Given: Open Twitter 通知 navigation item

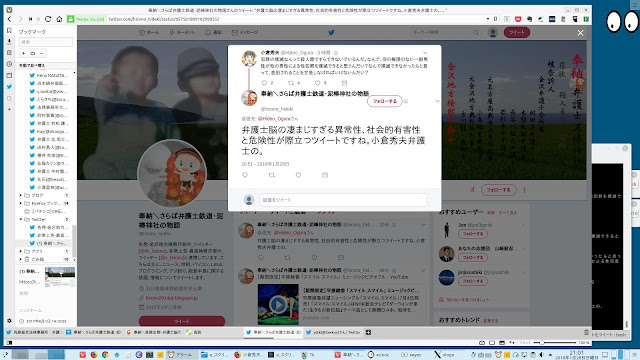Looking at the screenshot, I should click(213, 32).
